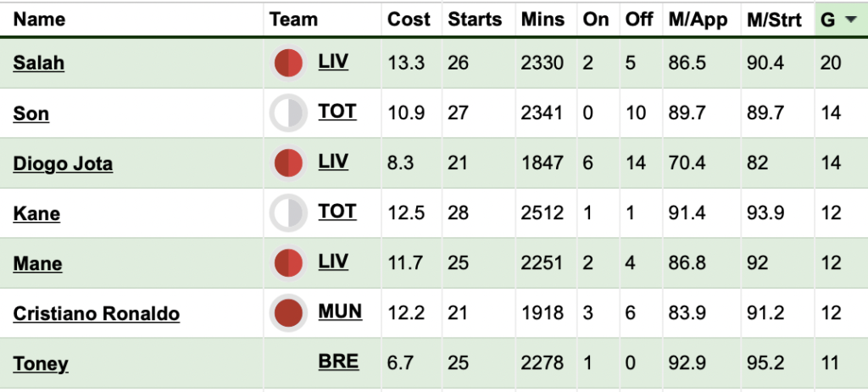868x392 pixels.
Task: Follow the Cristiano Ronaldo name link
Action: (x=97, y=313)
